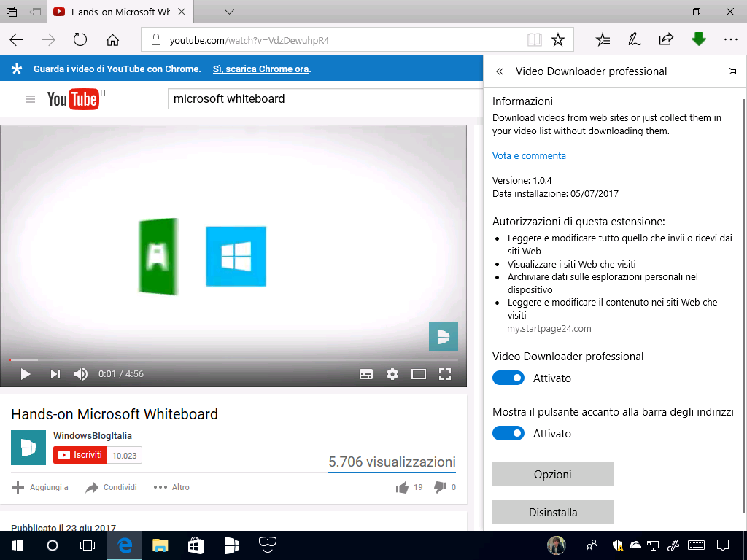Select the Hands-on Microsoft Whiteboard tab
Image resolution: width=747 pixels, height=560 pixels.
pyautogui.click(x=120, y=12)
